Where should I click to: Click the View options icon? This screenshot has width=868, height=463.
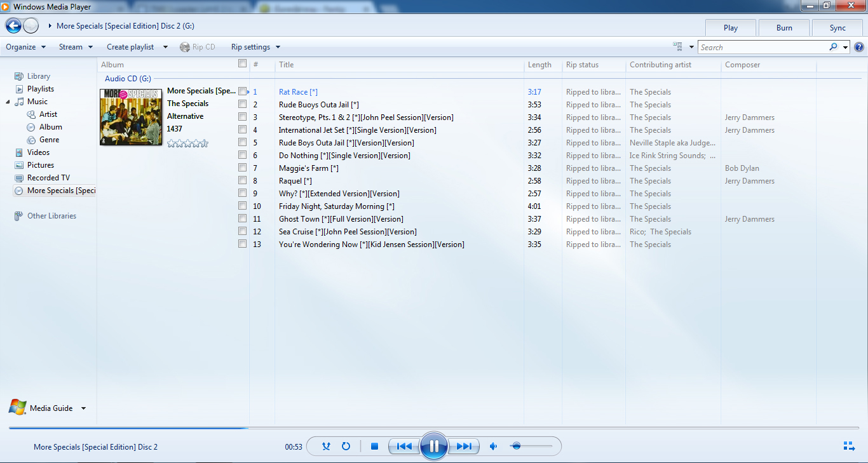coord(677,47)
